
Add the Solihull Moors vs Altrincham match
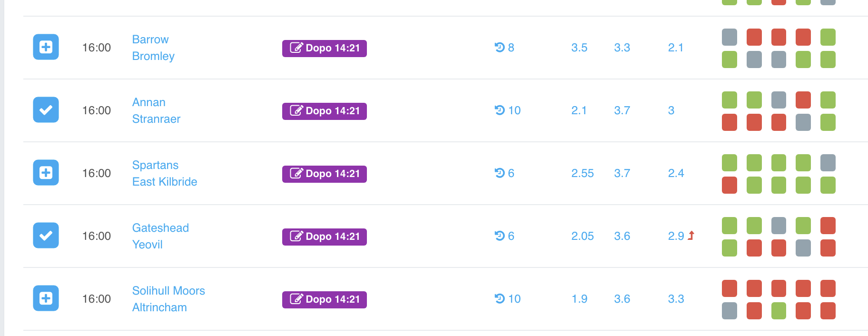46,298
